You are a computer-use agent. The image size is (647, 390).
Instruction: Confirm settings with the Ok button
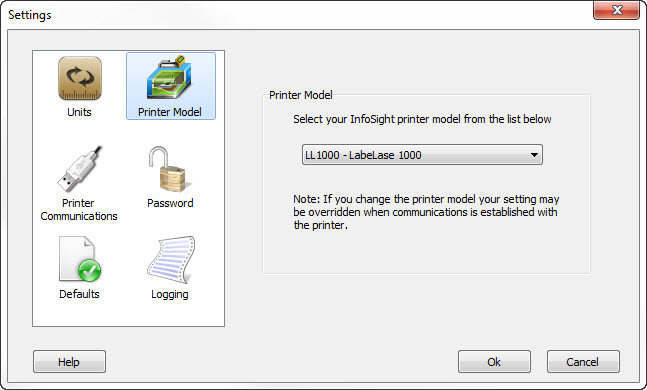pyautogui.click(x=494, y=362)
